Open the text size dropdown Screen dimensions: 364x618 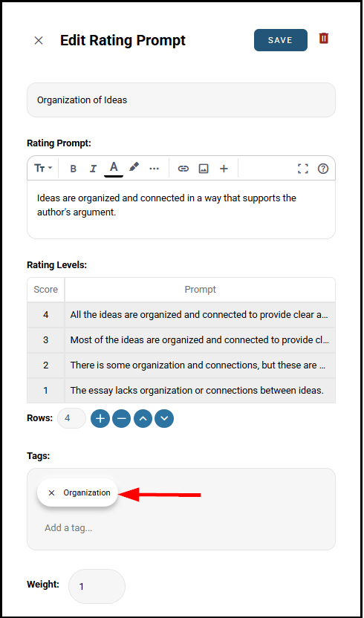43,169
